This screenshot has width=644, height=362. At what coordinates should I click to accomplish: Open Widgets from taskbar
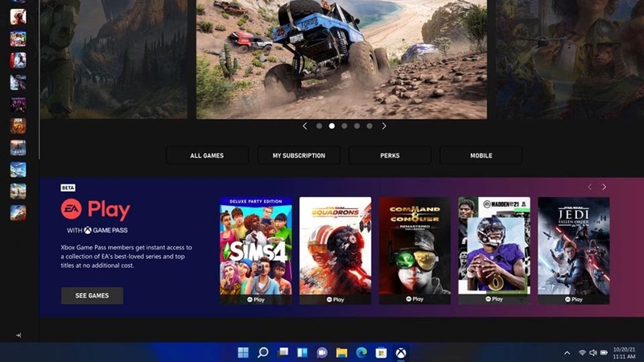pos(303,352)
